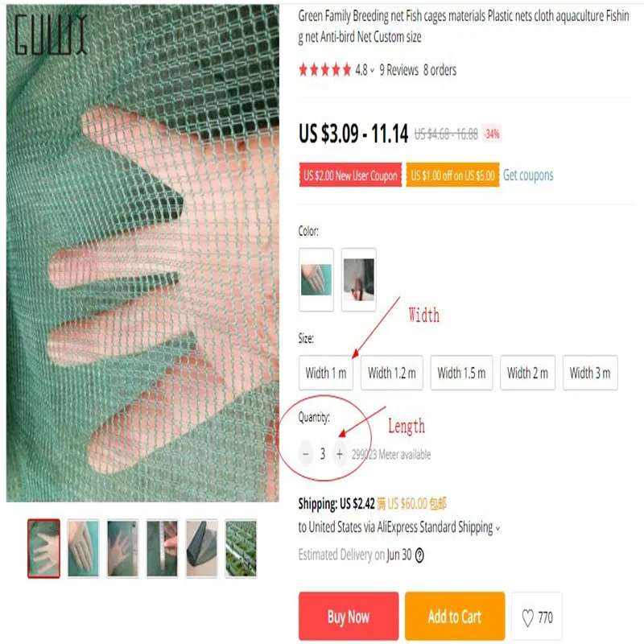644x644 pixels.
Task: Decrease quantity with the minus button
Action: [x=306, y=454]
